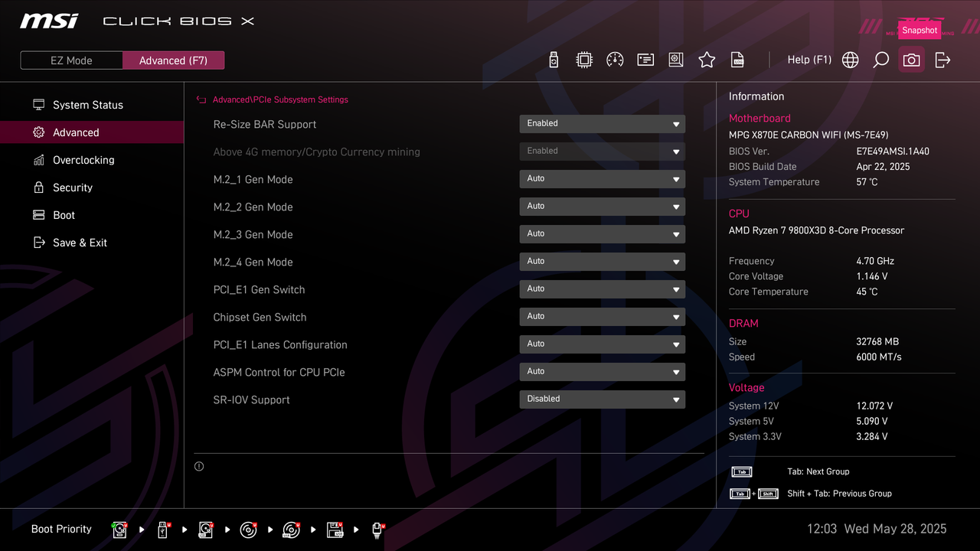Expand the M.2_4 Gen Mode dropdown

pyautogui.click(x=602, y=262)
